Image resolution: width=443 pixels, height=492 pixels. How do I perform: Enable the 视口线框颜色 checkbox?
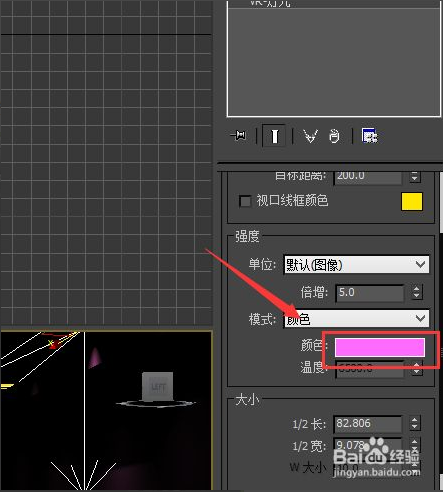click(x=245, y=201)
